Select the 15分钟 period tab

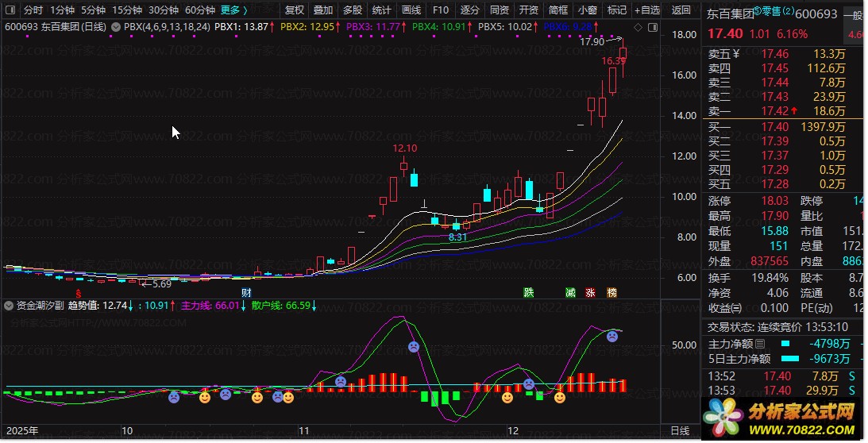point(126,10)
